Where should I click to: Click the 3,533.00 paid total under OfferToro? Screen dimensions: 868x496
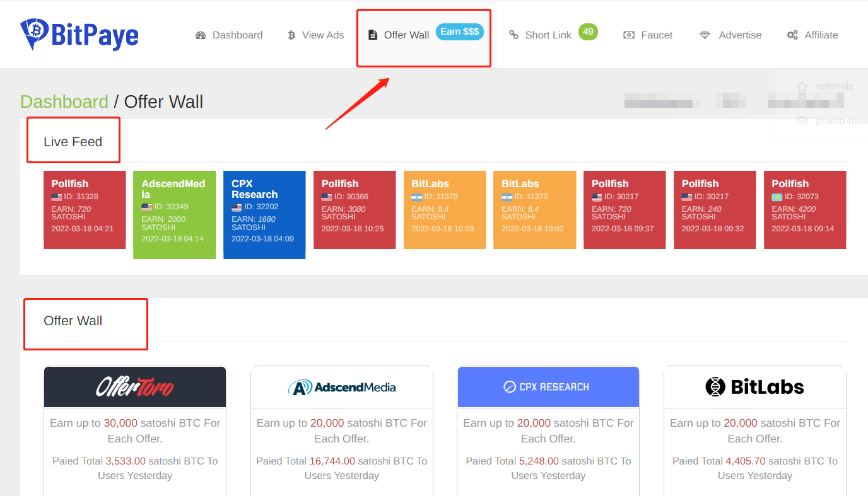[126, 461]
